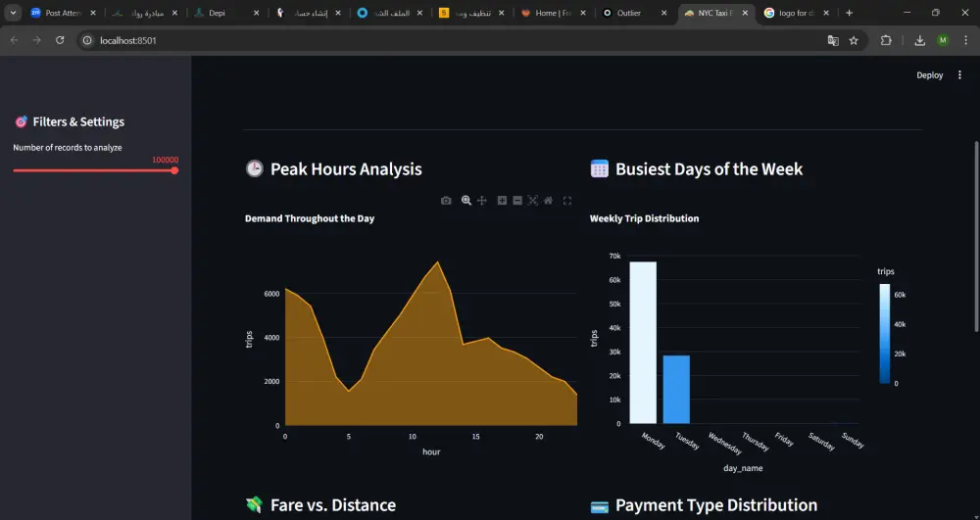The width and height of the screenshot is (980, 520).
Task: Click the Zoom in plus icon on the chart
Action: [x=502, y=201]
